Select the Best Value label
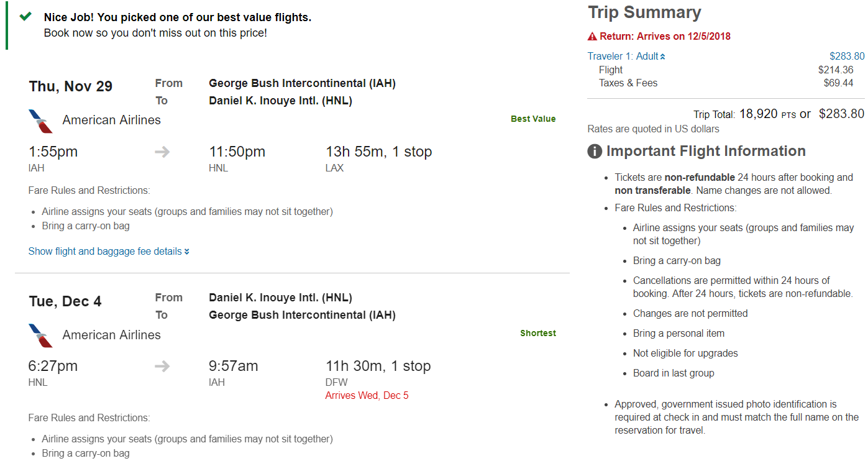This screenshot has height=461, width=868. [x=533, y=119]
